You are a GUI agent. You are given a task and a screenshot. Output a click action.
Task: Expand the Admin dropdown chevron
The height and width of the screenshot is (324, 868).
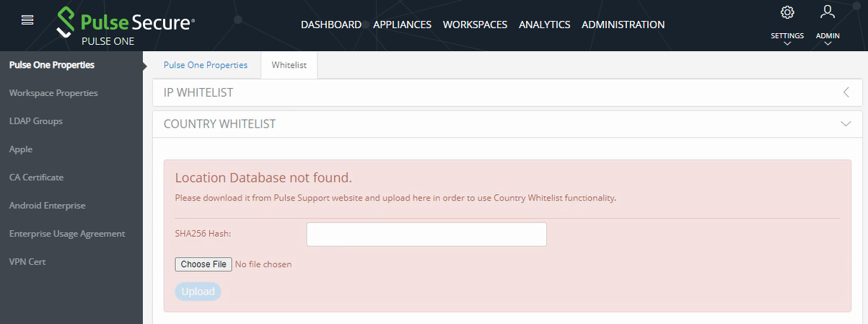pos(828,43)
